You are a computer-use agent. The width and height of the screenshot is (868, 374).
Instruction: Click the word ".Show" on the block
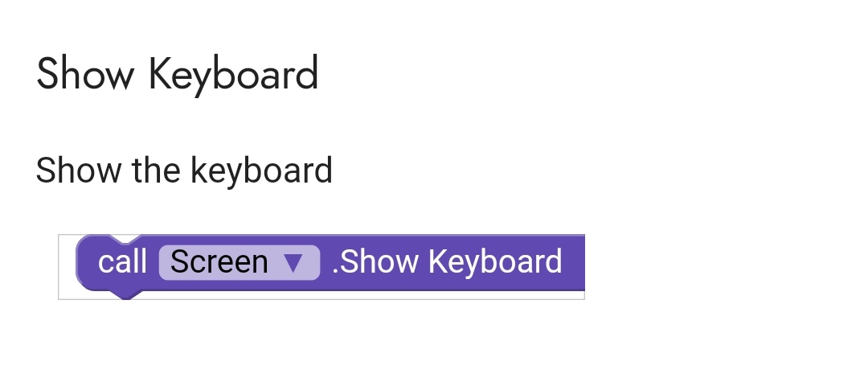[x=375, y=262]
